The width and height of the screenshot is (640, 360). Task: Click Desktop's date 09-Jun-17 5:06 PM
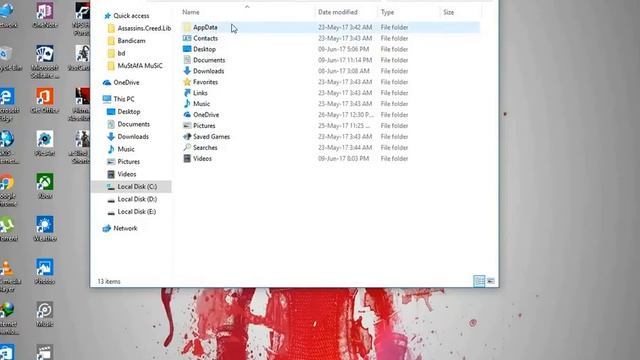pyautogui.click(x=343, y=49)
